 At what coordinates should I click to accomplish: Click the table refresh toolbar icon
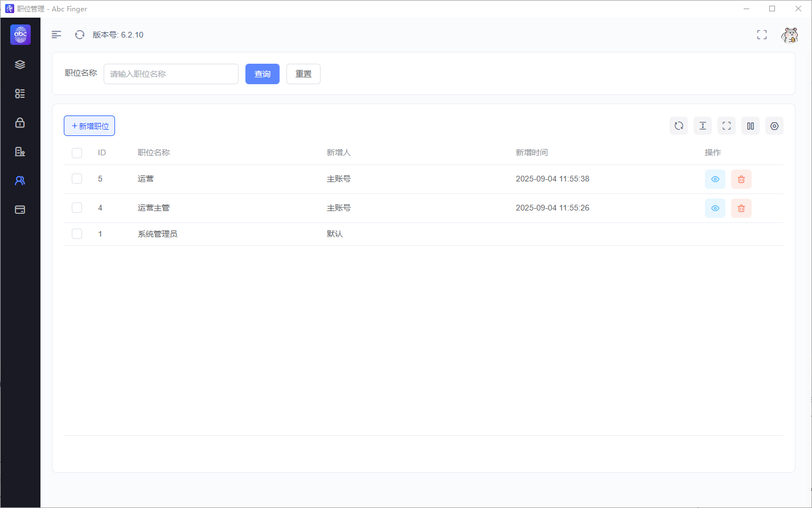click(679, 126)
